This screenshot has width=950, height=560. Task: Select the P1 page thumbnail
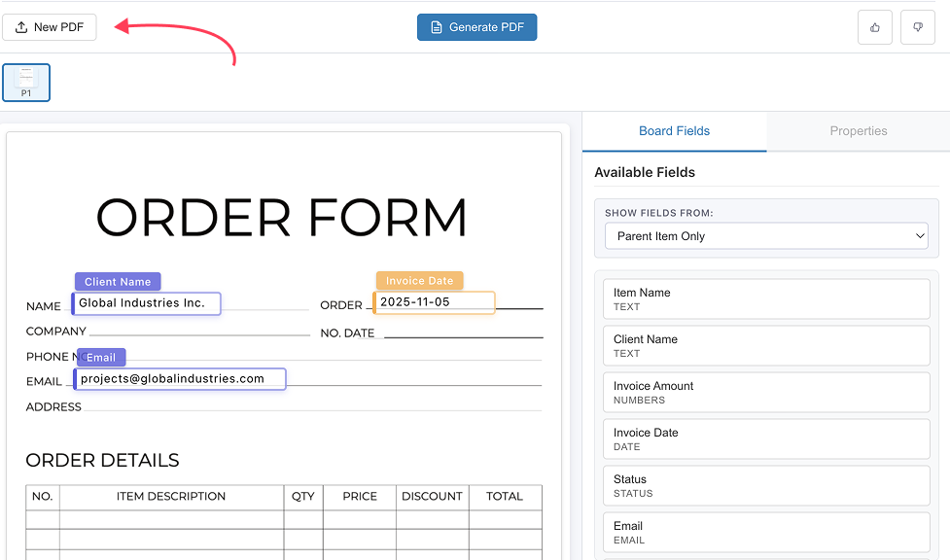click(25, 82)
